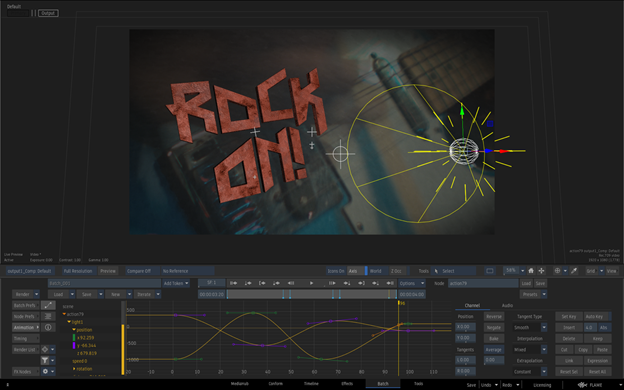Click the Bake button
This screenshot has width=624, height=390.
[493, 338]
